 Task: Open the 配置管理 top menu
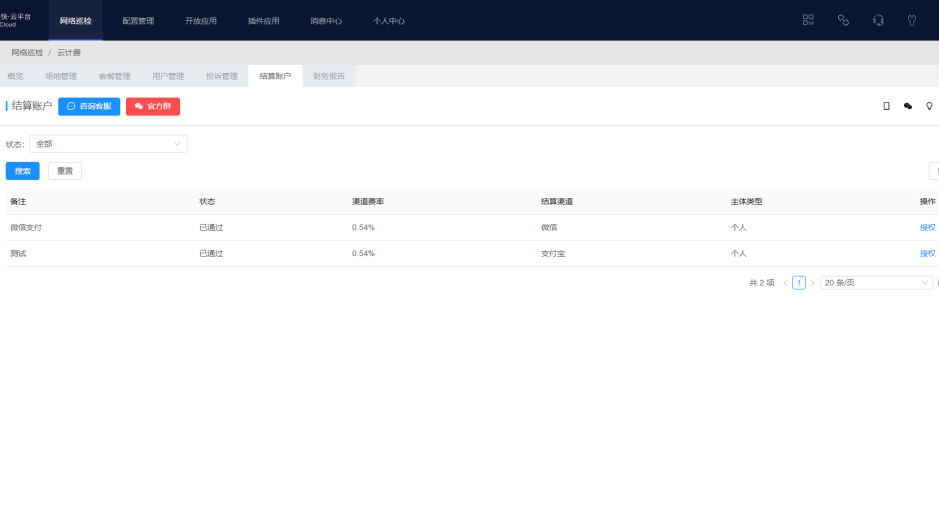click(x=138, y=21)
